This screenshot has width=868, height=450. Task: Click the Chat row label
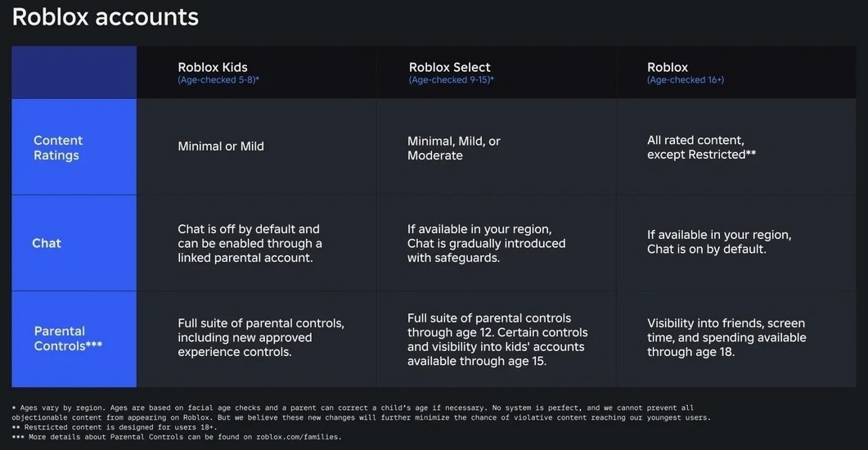coord(47,243)
